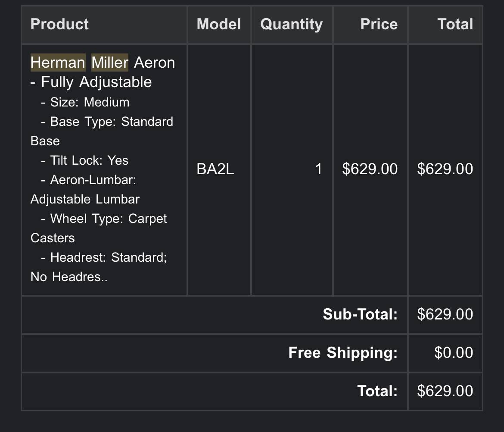Click the BA2L model code
The width and height of the screenshot is (504, 432).
click(x=215, y=169)
